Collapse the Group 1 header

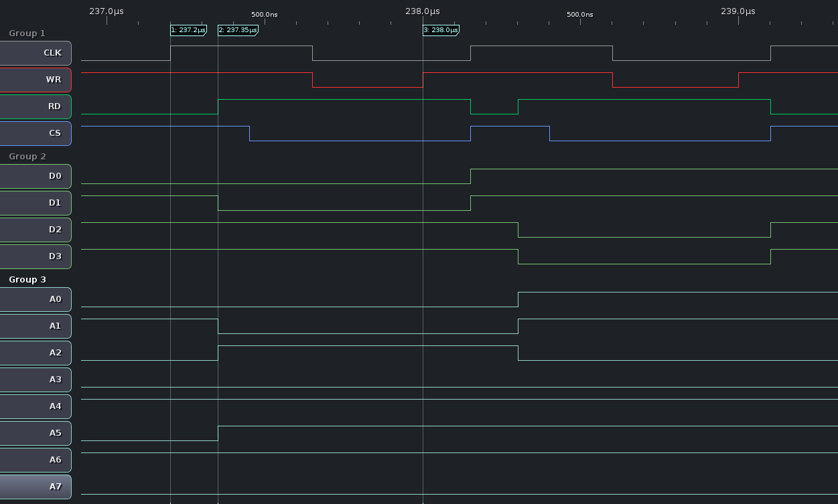[27, 33]
